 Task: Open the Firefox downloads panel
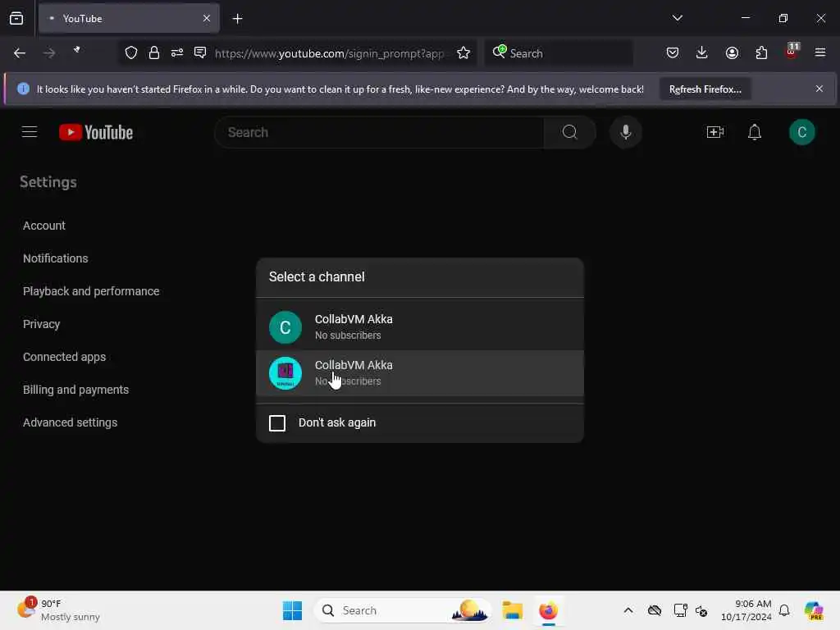702,52
